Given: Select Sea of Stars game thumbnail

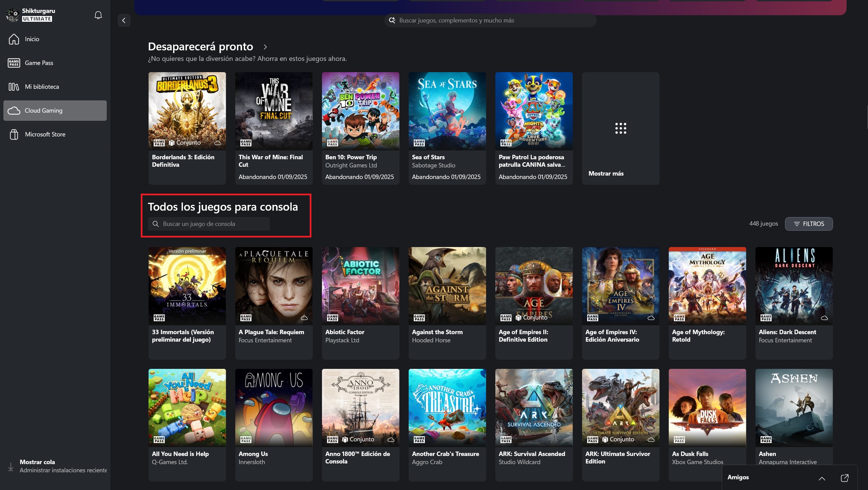Looking at the screenshot, I should 447,111.
